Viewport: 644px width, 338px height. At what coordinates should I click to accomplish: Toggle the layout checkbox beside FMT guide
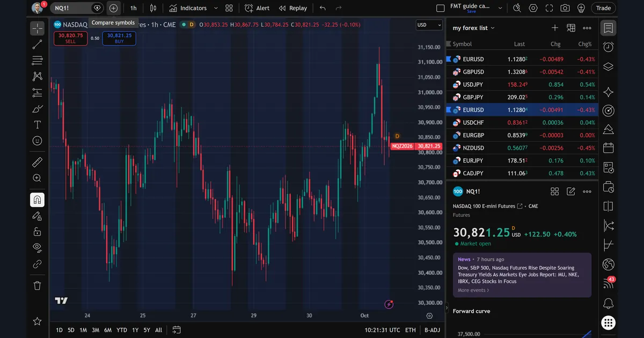(441, 8)
